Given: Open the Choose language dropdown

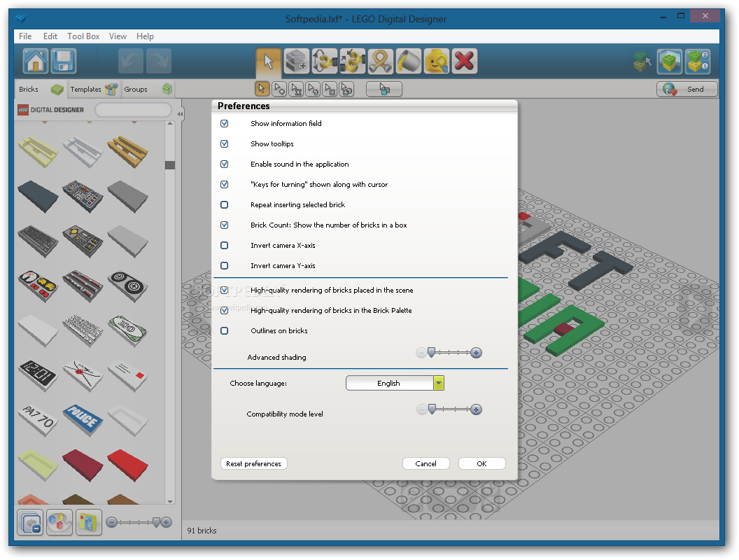Looking at the screenshot, I should point(395,383).
